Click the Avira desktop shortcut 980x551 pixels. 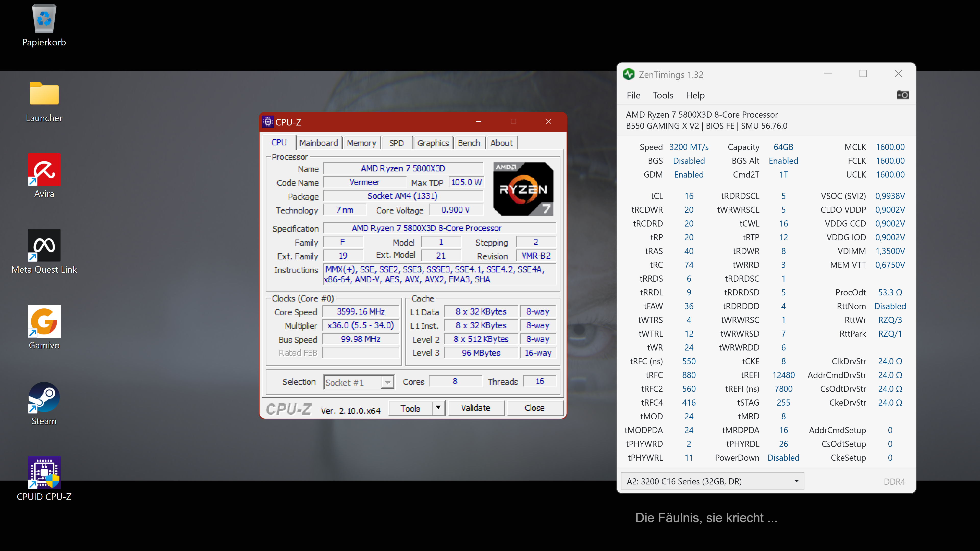(x=44, y=170)
